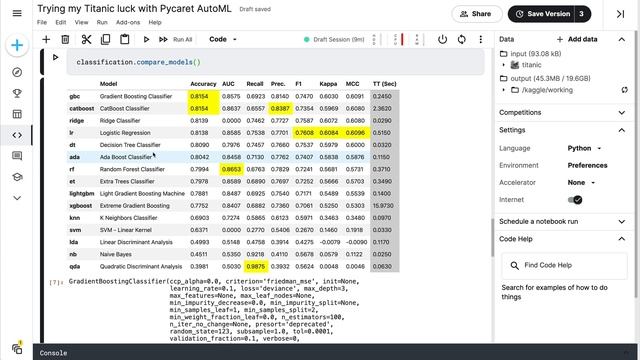Click Run All button

click(x=176, y=39)
